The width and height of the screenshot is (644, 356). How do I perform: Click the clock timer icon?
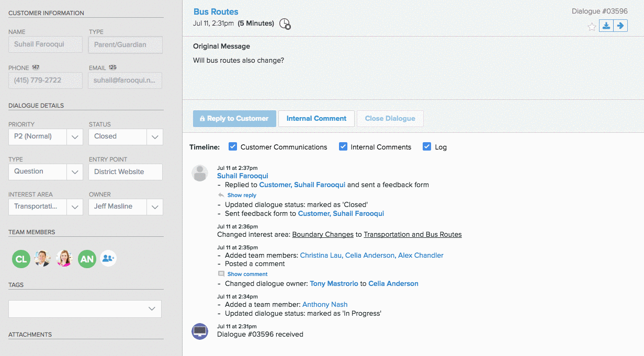[x=285, y=24]
